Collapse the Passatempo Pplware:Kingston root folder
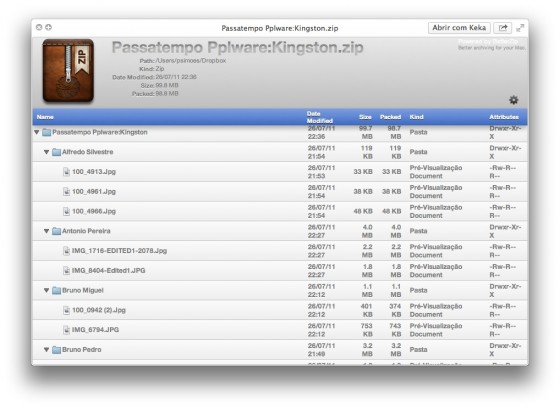Screen dimensions: 560x409 [37, 132]
